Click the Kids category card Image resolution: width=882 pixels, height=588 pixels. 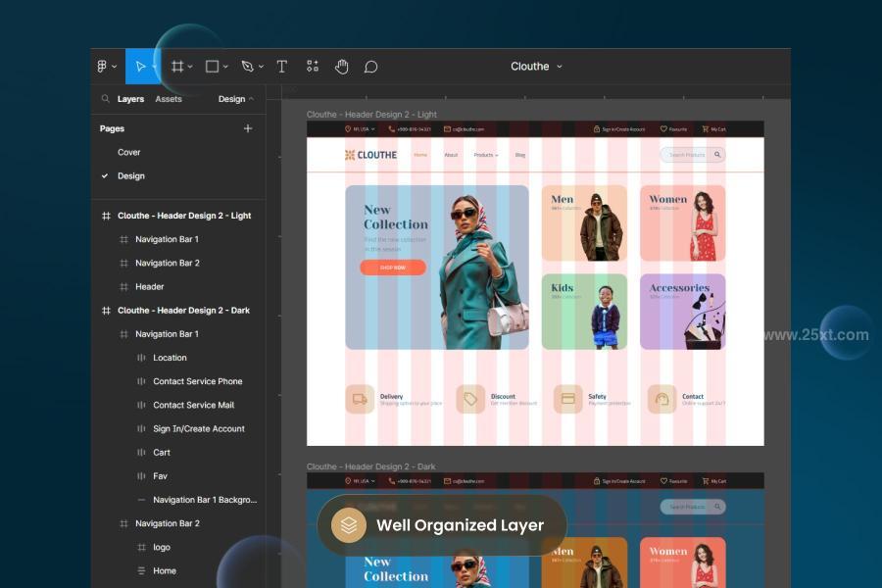click(584, 312)
